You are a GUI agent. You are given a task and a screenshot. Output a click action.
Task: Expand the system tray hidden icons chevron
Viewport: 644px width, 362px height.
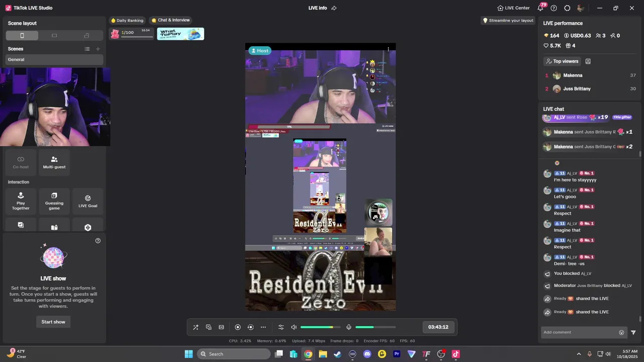[x=579, y=354]
